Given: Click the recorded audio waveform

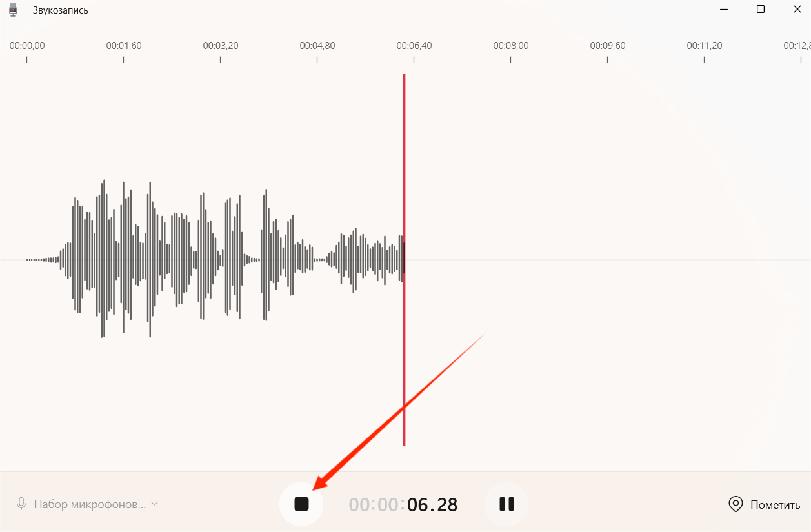Looking at the screenshot, I should click(215, 259).
